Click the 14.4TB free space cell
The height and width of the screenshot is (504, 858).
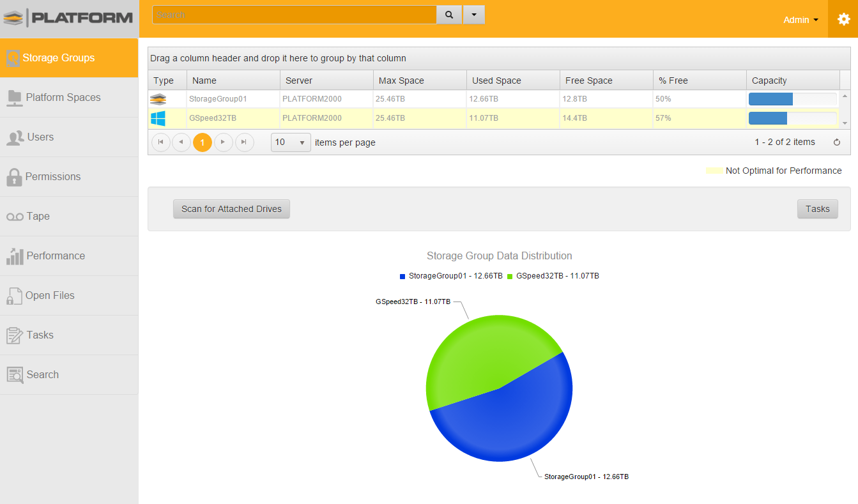pos(606,118)
